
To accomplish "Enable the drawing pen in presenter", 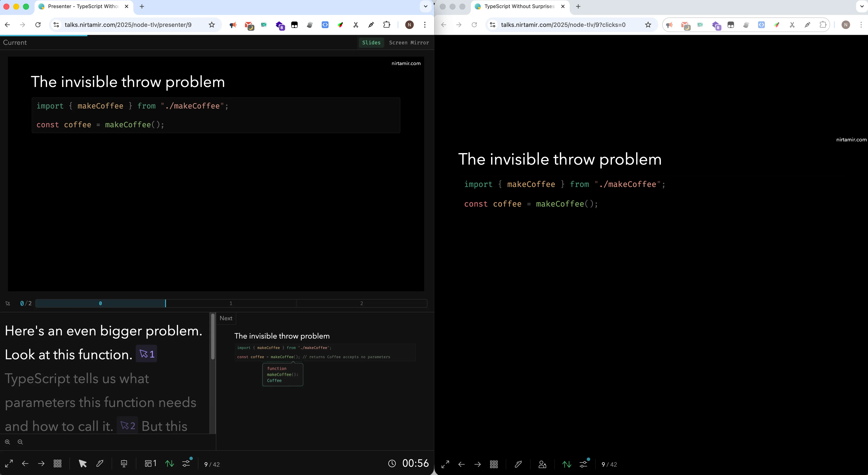I will [100, 463].
